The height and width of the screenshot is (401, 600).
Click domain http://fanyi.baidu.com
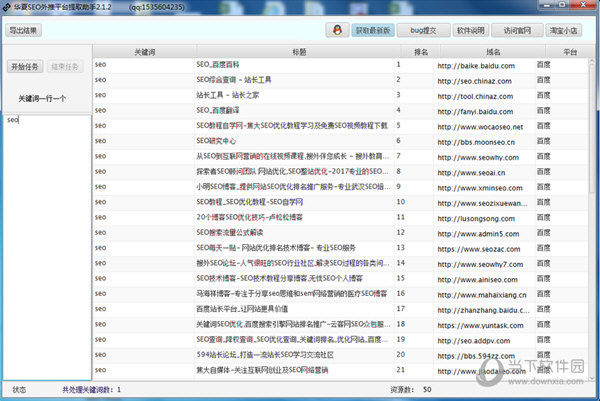475,112
